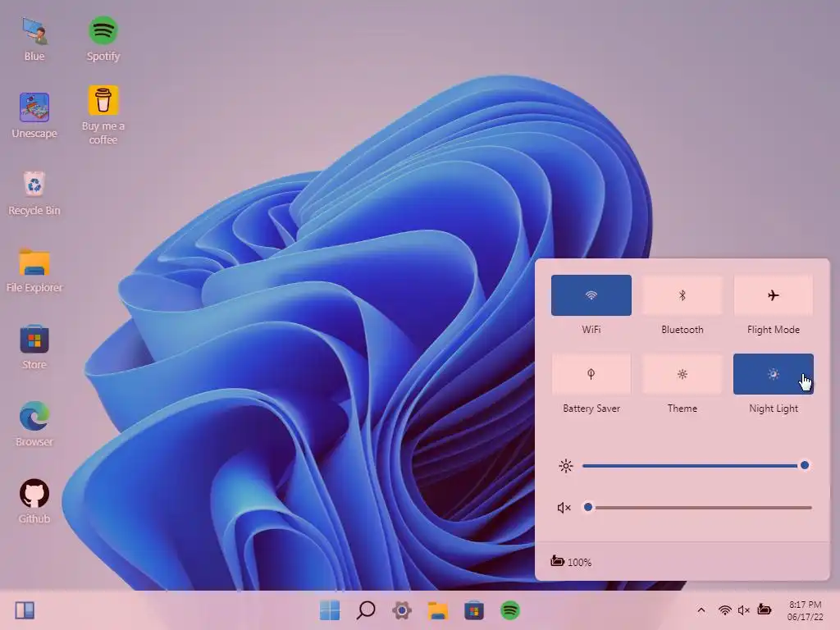840x630 pixels.
Task: Click the "Night Light" label text
Action: [x=773, y=409]
